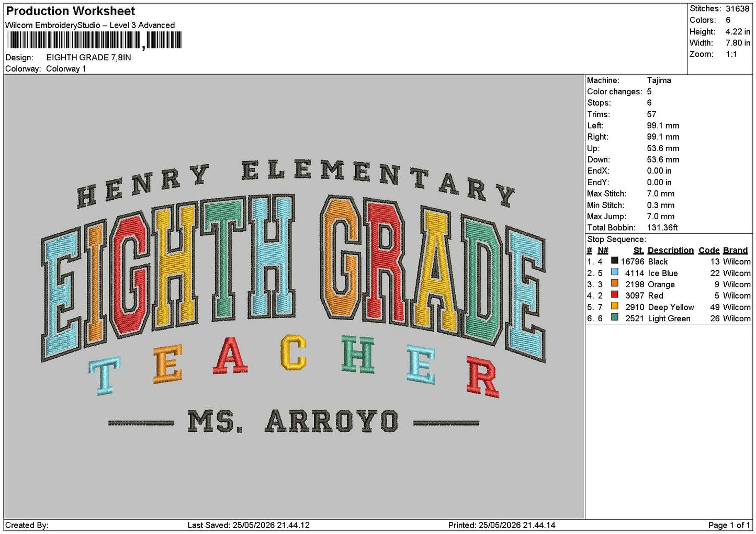Click stitch count '3097' in Red row
This screenshot has height=534, width=756.
[634, 296]
